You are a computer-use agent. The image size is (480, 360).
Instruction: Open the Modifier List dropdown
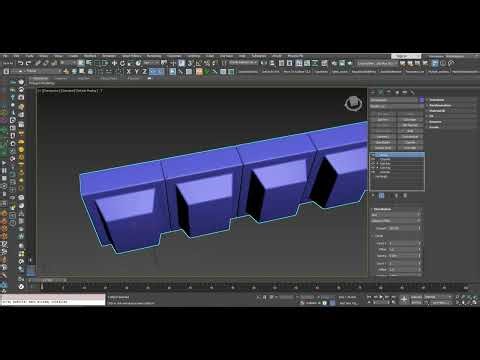pos(396,106)
